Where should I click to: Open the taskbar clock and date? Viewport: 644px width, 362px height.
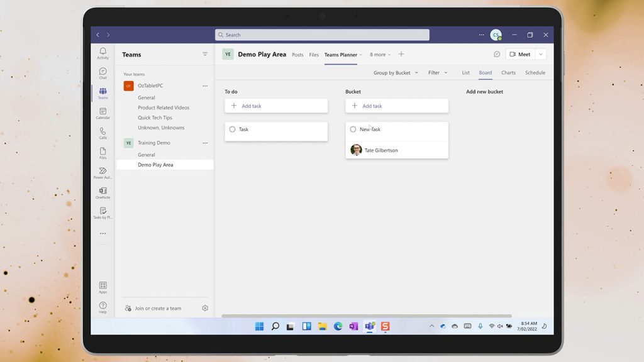[527, 326]
